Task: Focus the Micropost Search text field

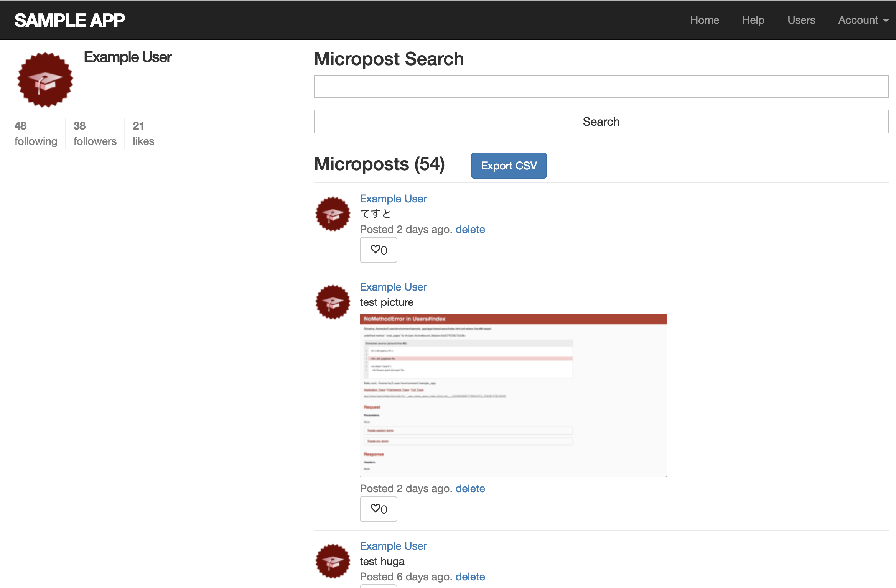Action: (601, 87)
